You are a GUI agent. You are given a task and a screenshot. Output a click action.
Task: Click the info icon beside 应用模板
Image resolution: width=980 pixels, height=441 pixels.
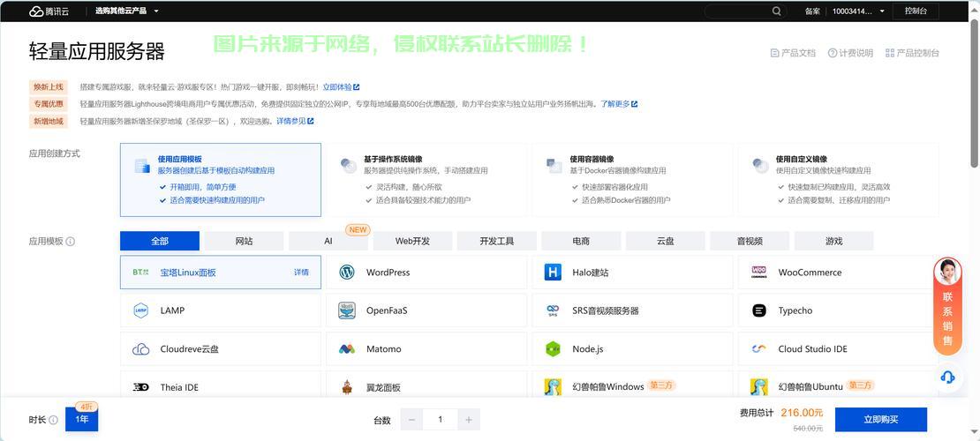point(70,241)
